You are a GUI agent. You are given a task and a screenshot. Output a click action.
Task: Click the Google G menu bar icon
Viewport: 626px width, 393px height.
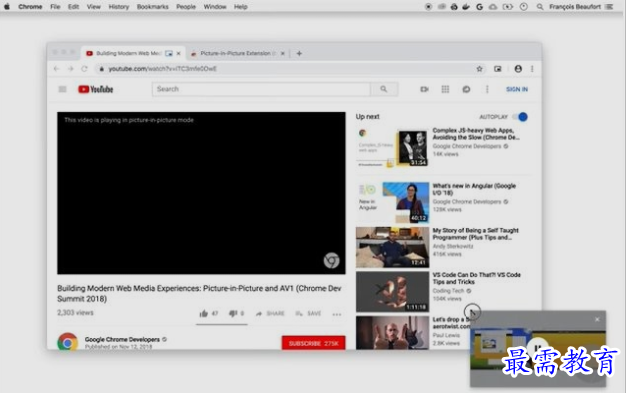coord(479,7)
